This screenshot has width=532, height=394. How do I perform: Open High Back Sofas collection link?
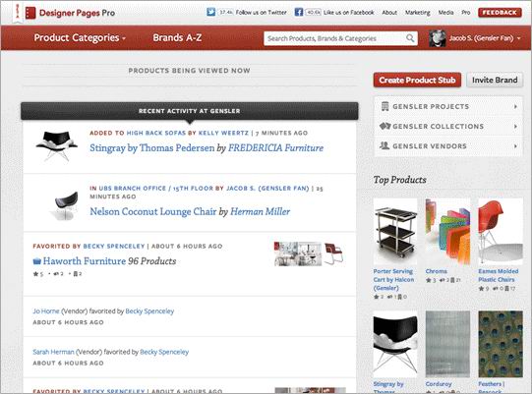click(x=156, y=133)
